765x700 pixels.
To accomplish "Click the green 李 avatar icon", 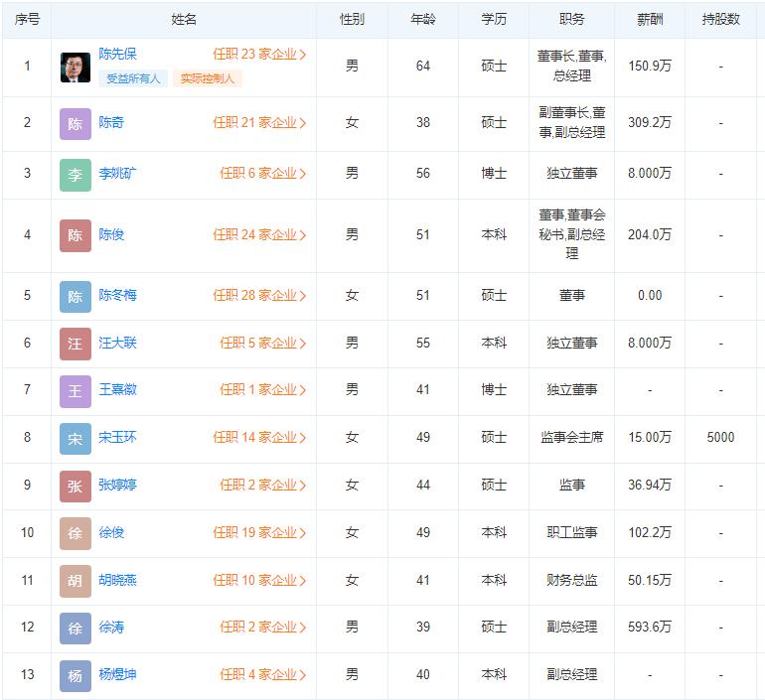I will point(75,175).
